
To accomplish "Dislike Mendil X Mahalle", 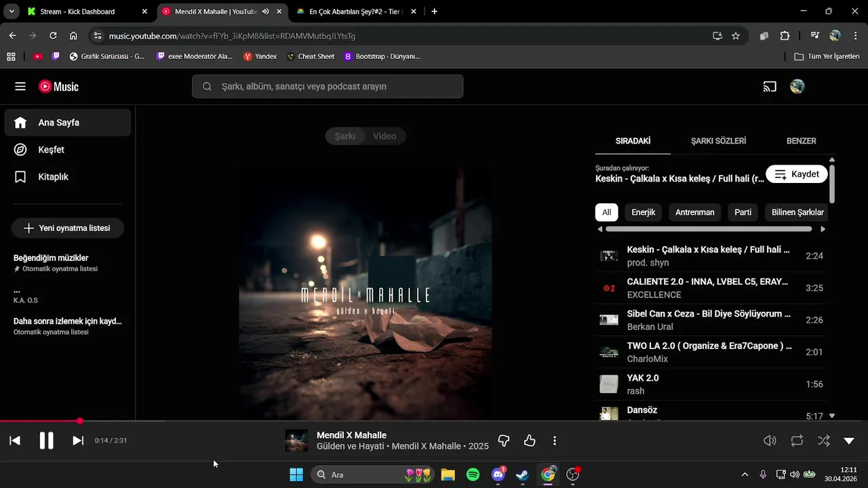I will pos(504,441).
